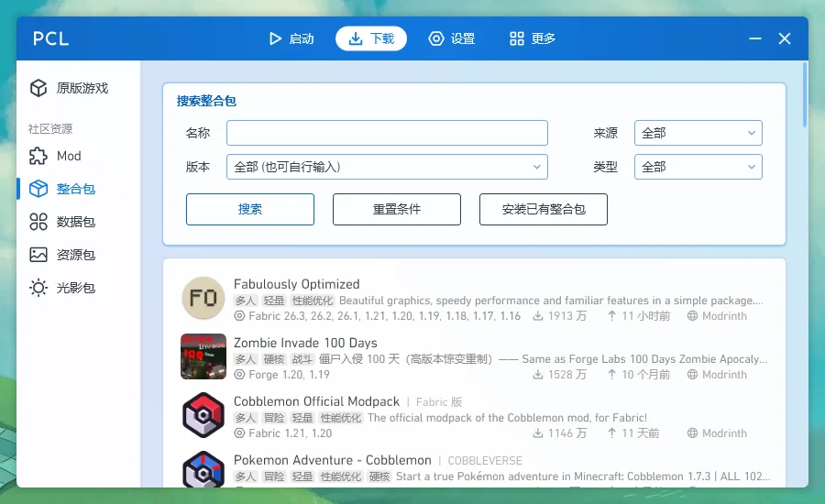Open the Cobblemon Official Modpack title

316,401
